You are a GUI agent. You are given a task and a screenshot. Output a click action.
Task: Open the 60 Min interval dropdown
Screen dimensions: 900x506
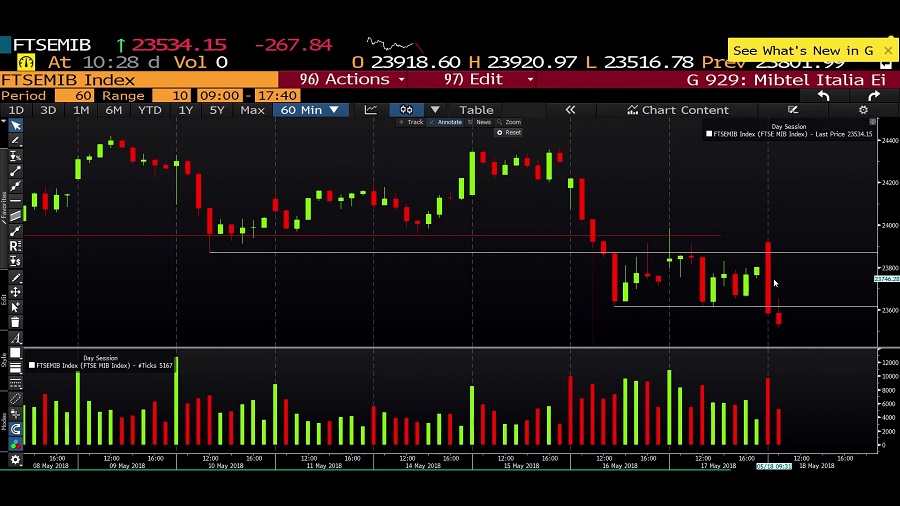point(311,110)
